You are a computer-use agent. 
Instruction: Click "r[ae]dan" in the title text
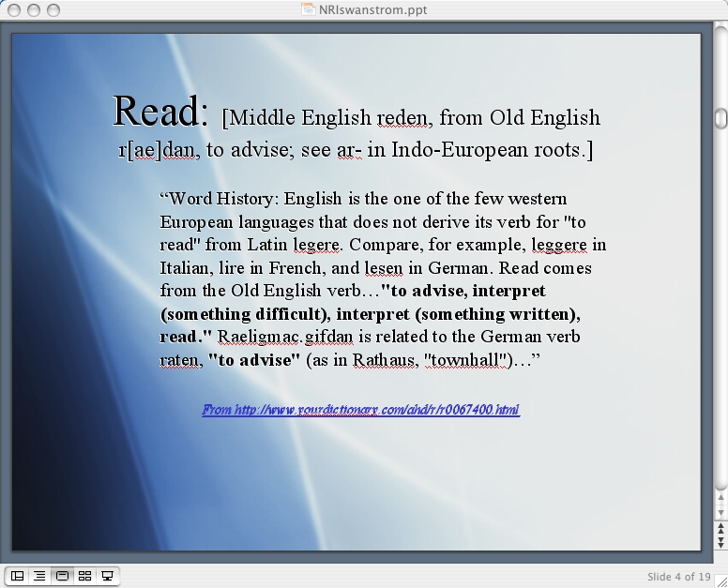coord(156,150)
